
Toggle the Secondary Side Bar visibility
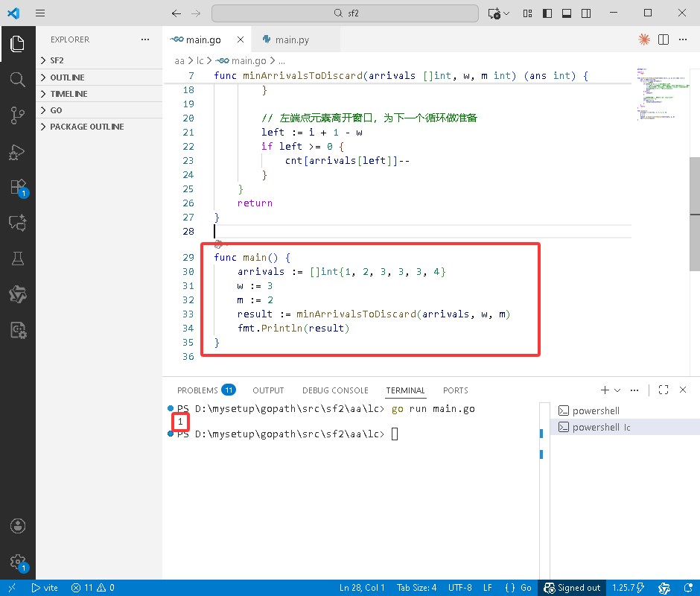tap(586, 13)
